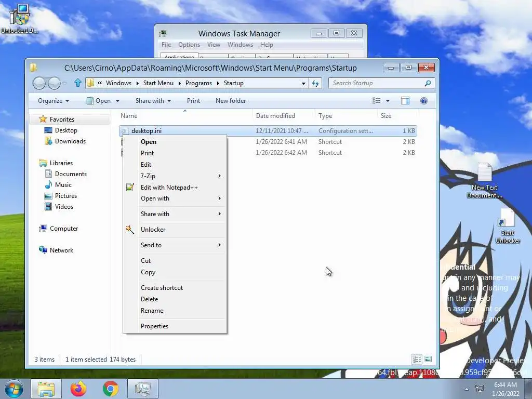Open recent pages dropdown arrow
The height and width of the screenshot is (399, 532).
click(64, 83)
